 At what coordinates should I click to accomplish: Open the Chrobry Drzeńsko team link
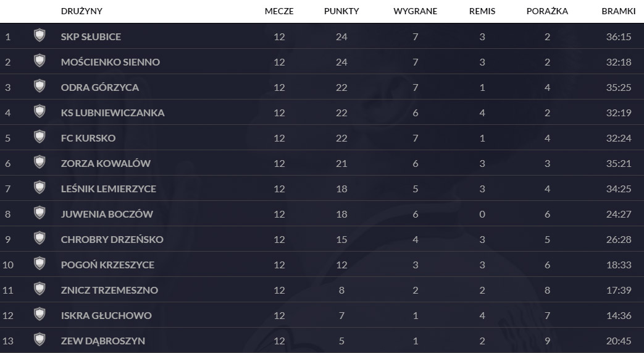[x=112, y=239]
